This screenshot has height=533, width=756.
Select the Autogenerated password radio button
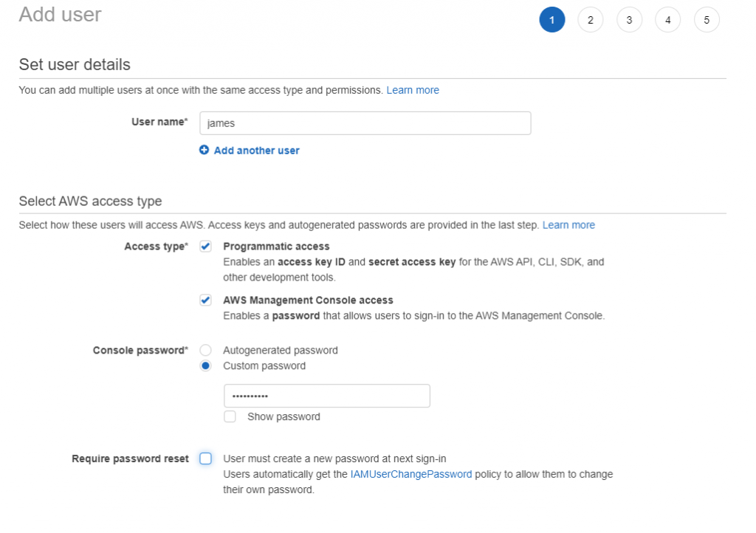click(205, 350)
